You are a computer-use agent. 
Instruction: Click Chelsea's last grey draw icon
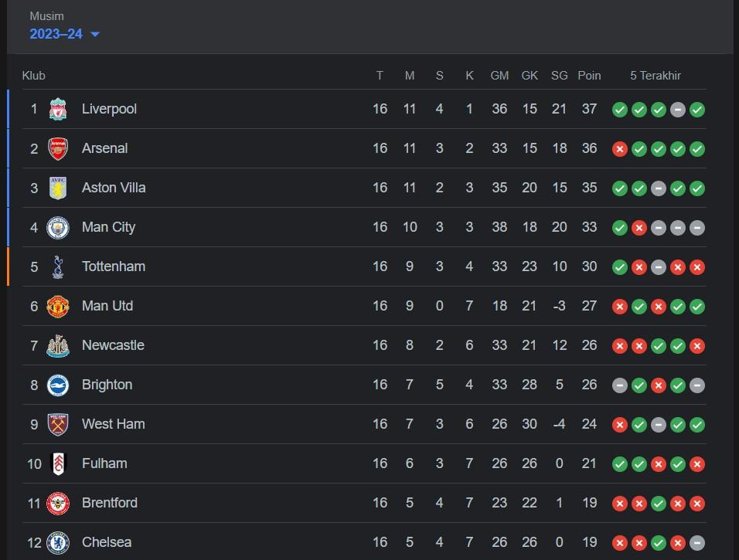(697, 543)
